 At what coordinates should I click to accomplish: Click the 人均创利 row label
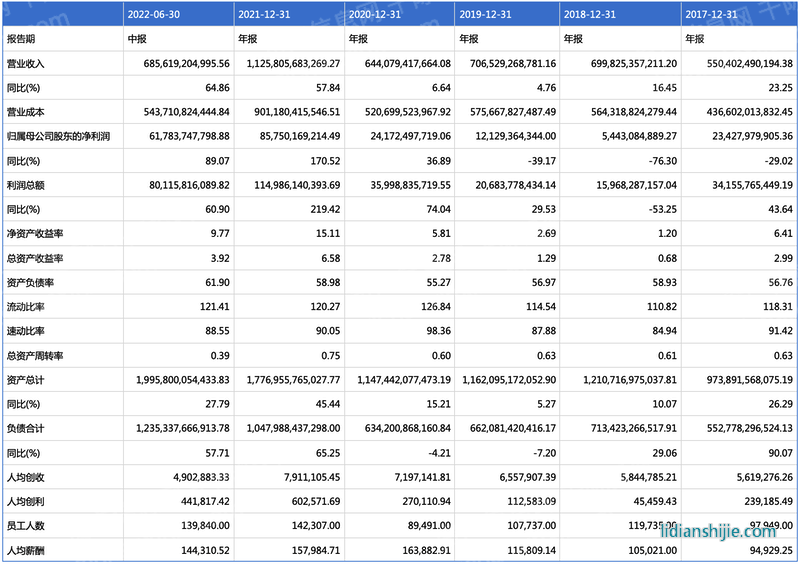[26, 501]
